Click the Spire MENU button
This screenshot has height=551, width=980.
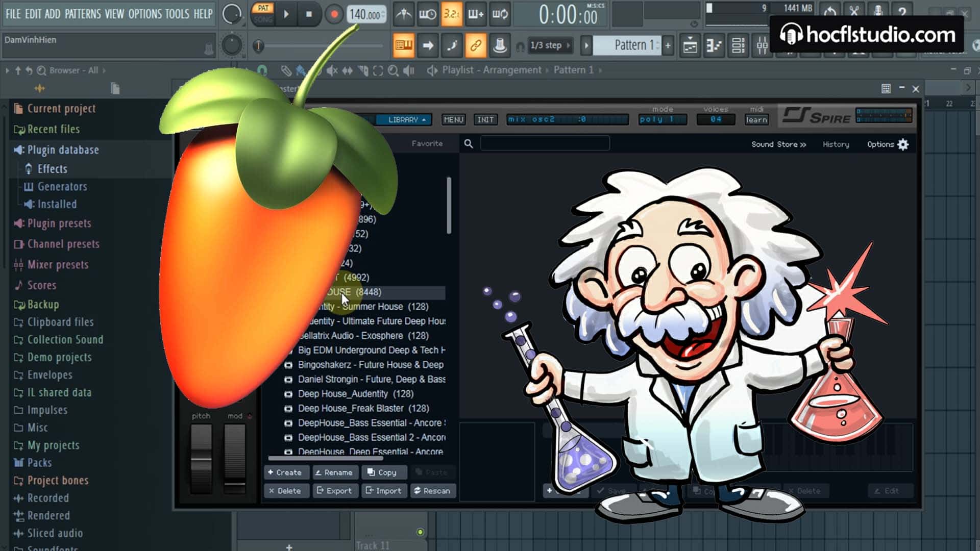[453, 119]
